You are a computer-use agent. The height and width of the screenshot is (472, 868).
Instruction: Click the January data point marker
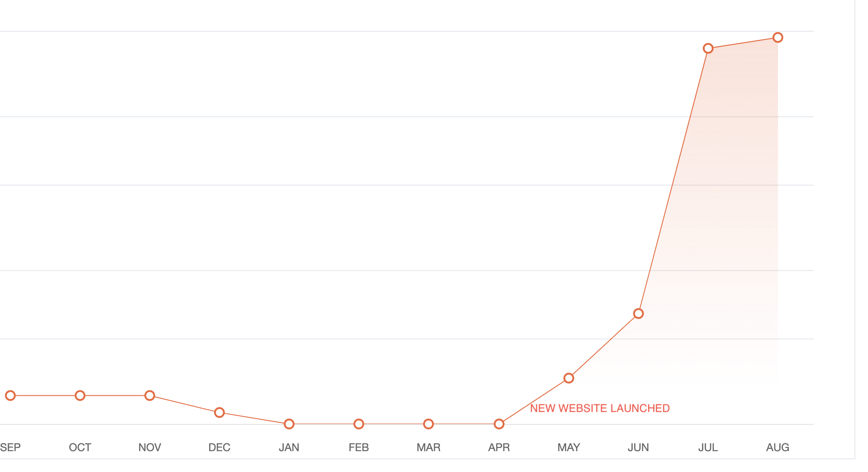[x=289, y=424]
